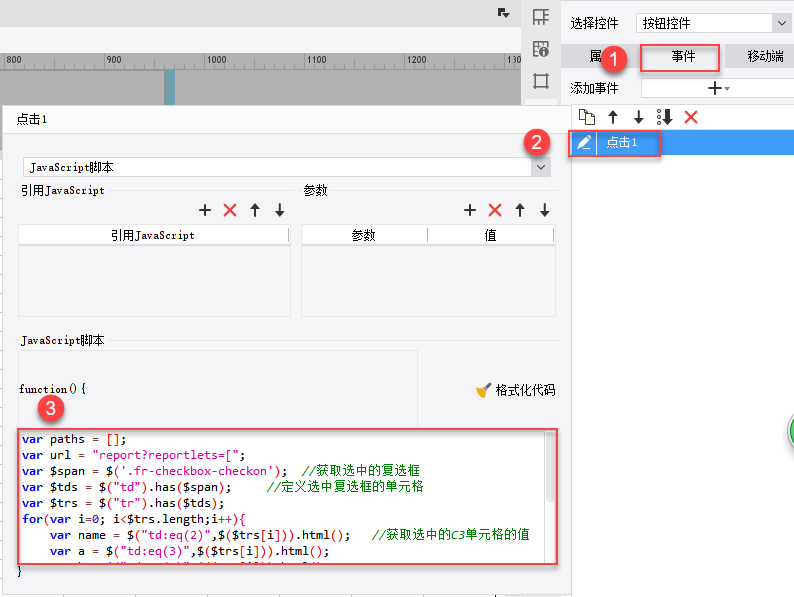794x597 pixels.
Task: Click the 点击1 dialog title
Action: pos(31,120)
